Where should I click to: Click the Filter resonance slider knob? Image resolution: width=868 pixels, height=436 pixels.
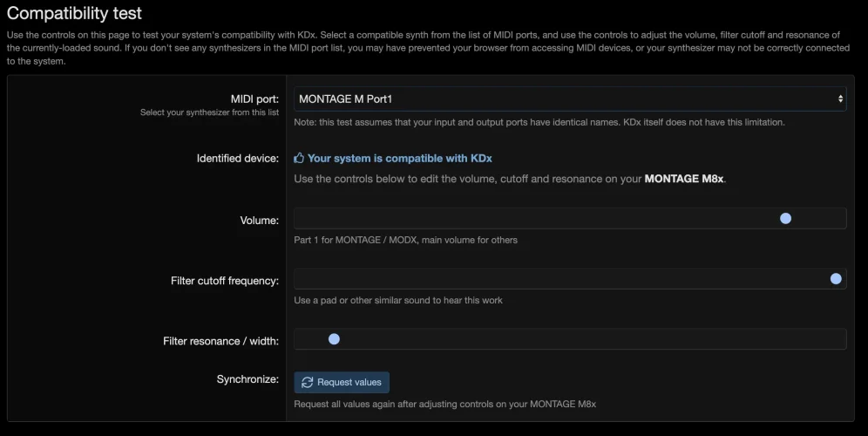pos(334,339)
